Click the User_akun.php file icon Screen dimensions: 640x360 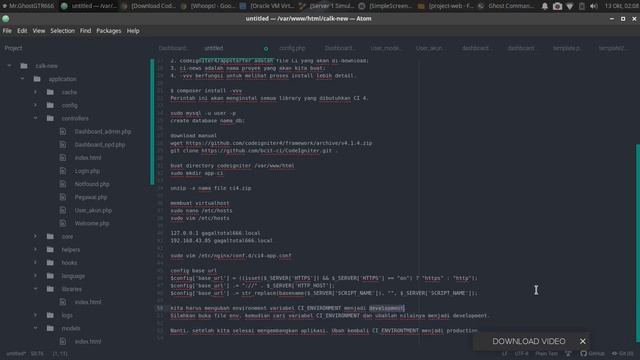pos(63,210)
